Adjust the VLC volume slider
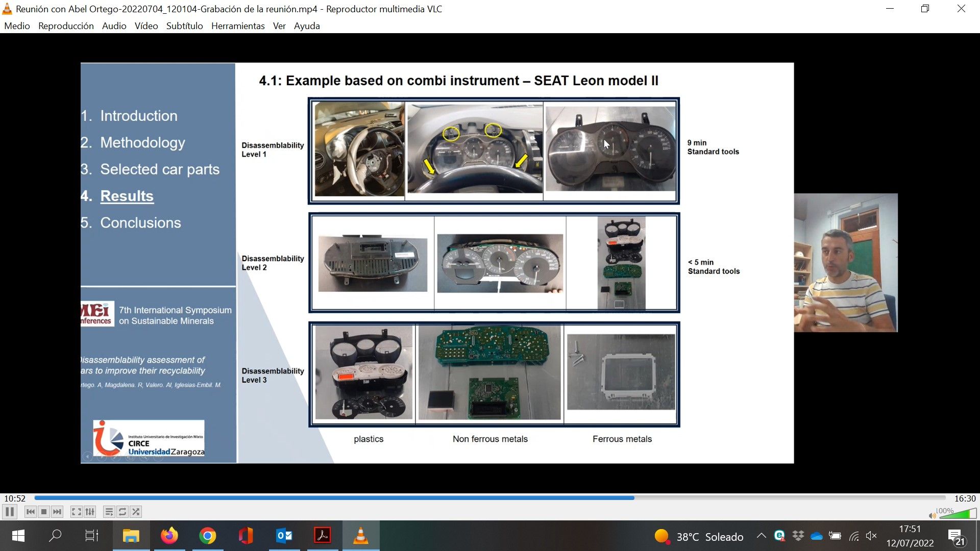Screen dimensions: 980x551 tap(958, 513)
